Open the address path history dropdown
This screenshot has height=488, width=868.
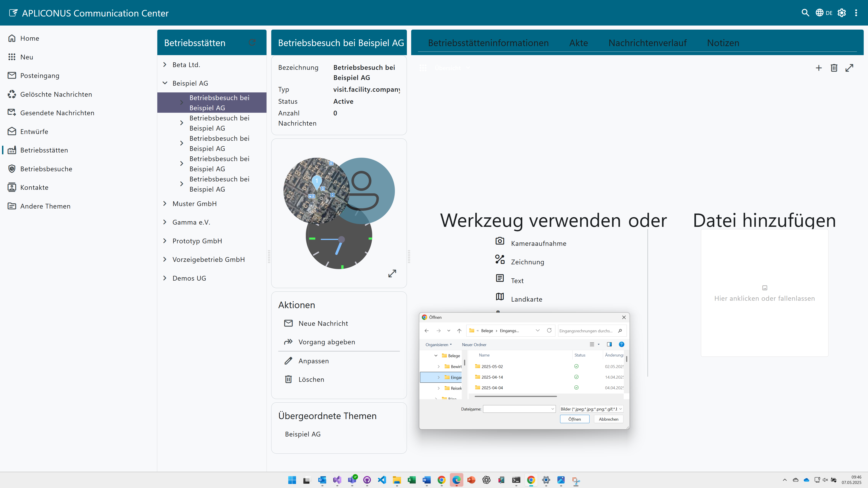538,330
